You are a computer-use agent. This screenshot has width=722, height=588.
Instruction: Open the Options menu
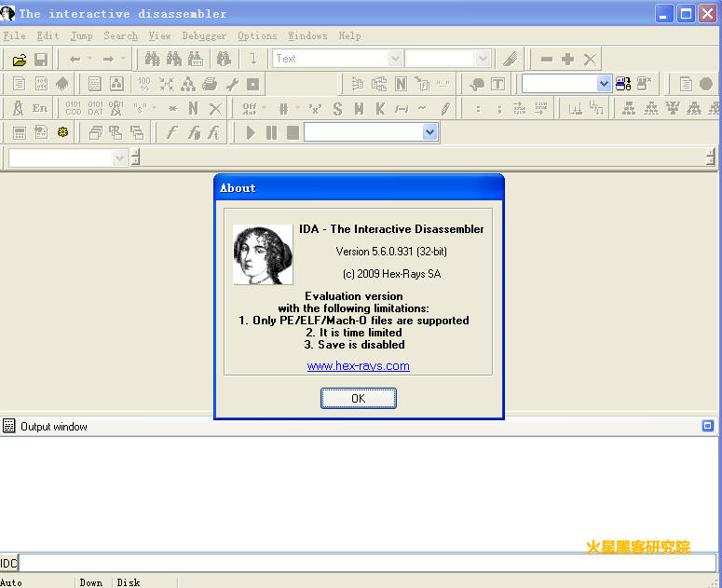tap(257, 35)
